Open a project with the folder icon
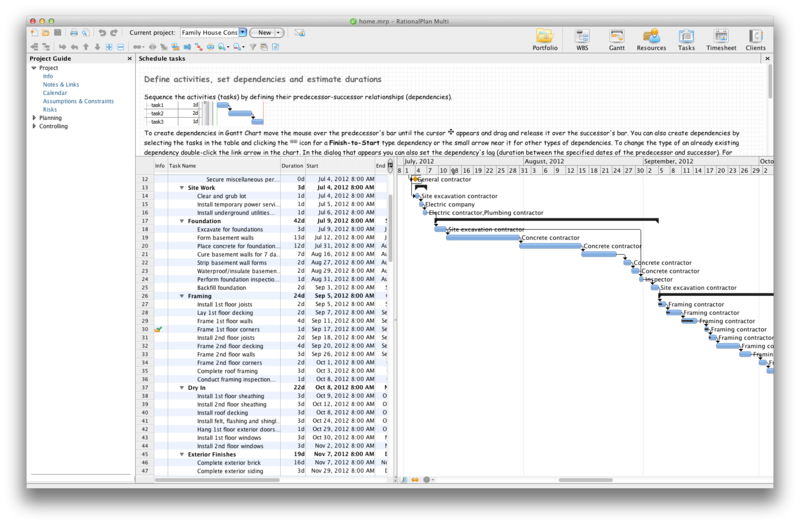 click(x=45, y=33)
